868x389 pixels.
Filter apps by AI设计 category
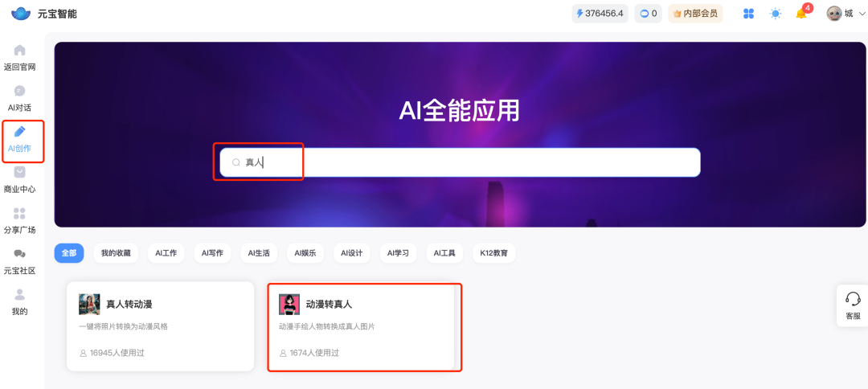[351, 253]
